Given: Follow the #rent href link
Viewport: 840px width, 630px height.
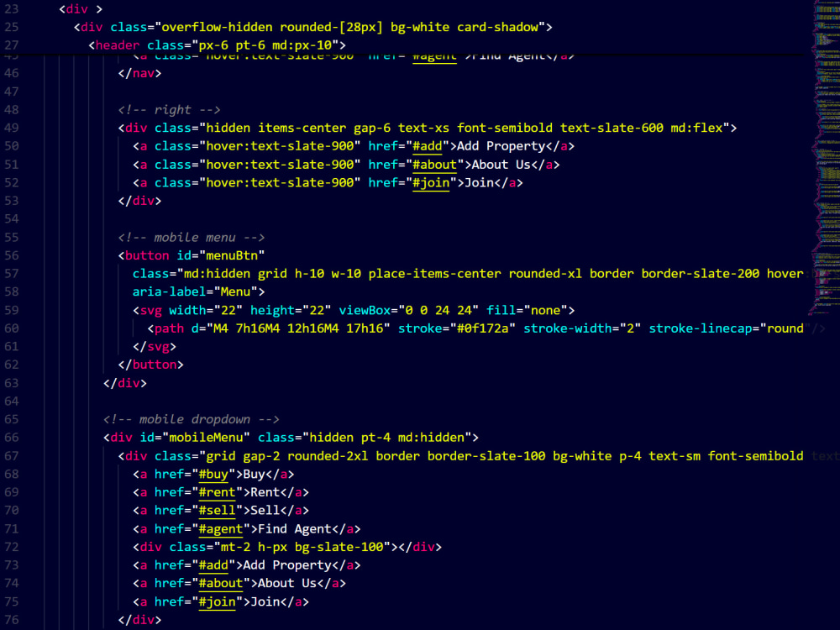Looking at the screenshot, I should 217,492.
